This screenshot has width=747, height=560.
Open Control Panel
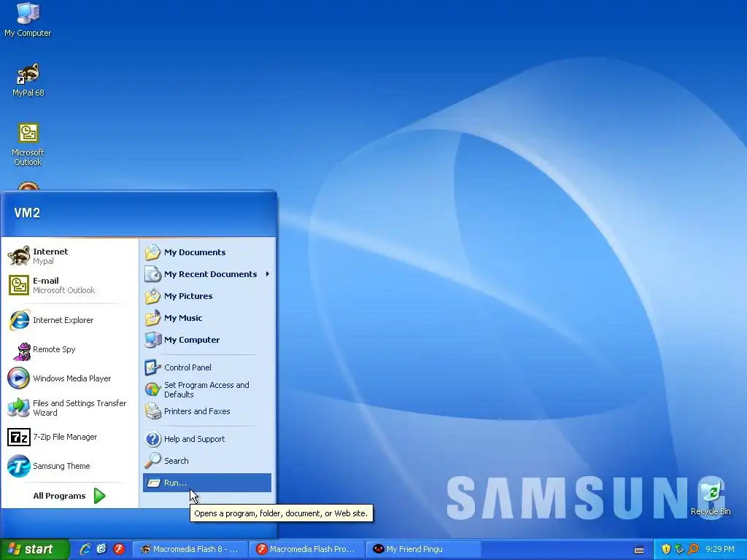click(x=207, y=367)
